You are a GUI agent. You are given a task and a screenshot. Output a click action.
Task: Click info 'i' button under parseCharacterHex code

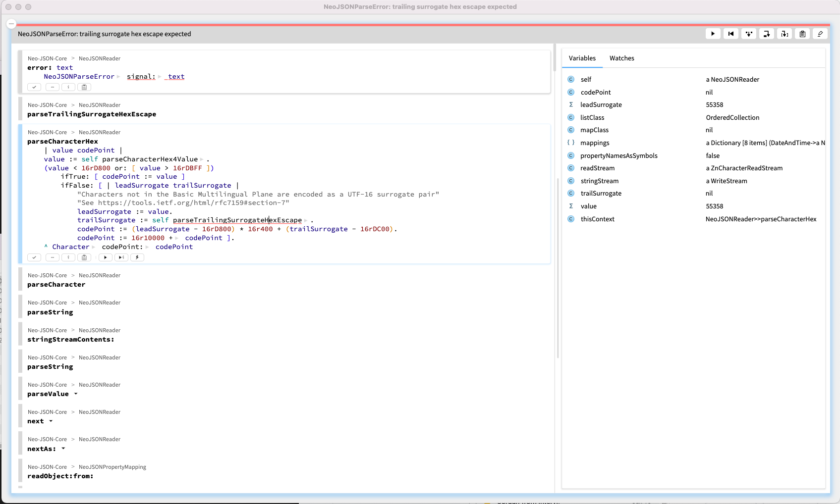click(x=68, y=257)
